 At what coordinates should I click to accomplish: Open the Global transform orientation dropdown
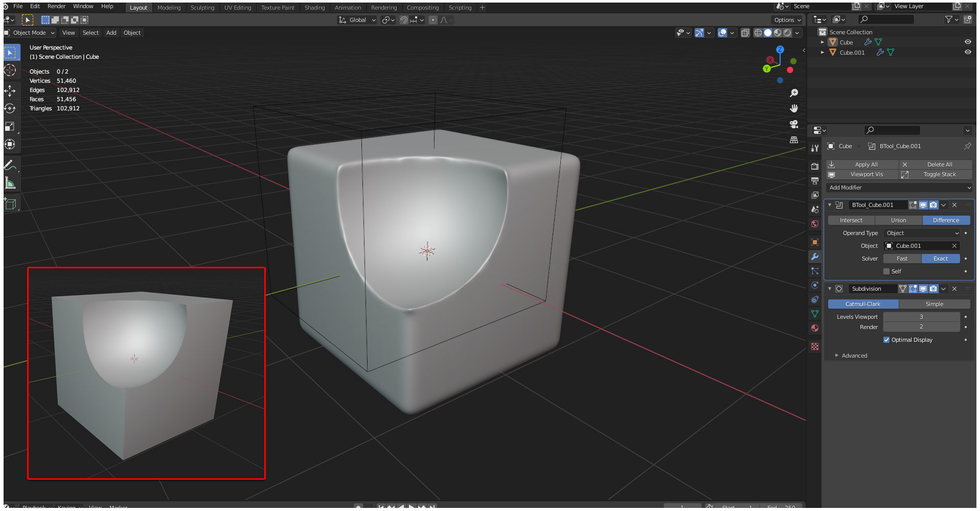click(357, 20)
